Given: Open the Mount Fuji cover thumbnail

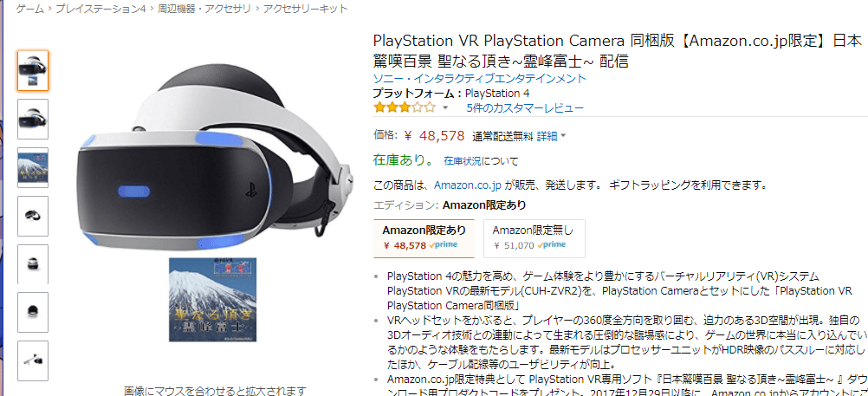Looking at the screenshot, I should click(x=33, y=167).
